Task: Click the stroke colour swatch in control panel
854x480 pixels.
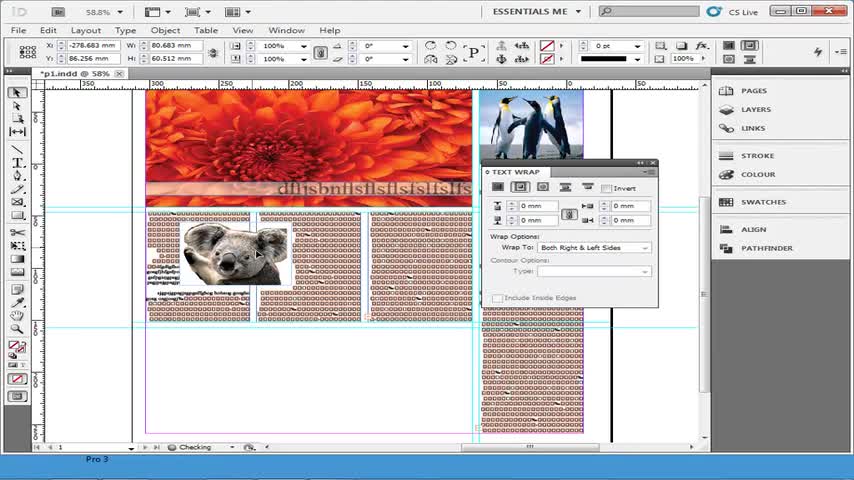Action: click(x=547, y=59)
